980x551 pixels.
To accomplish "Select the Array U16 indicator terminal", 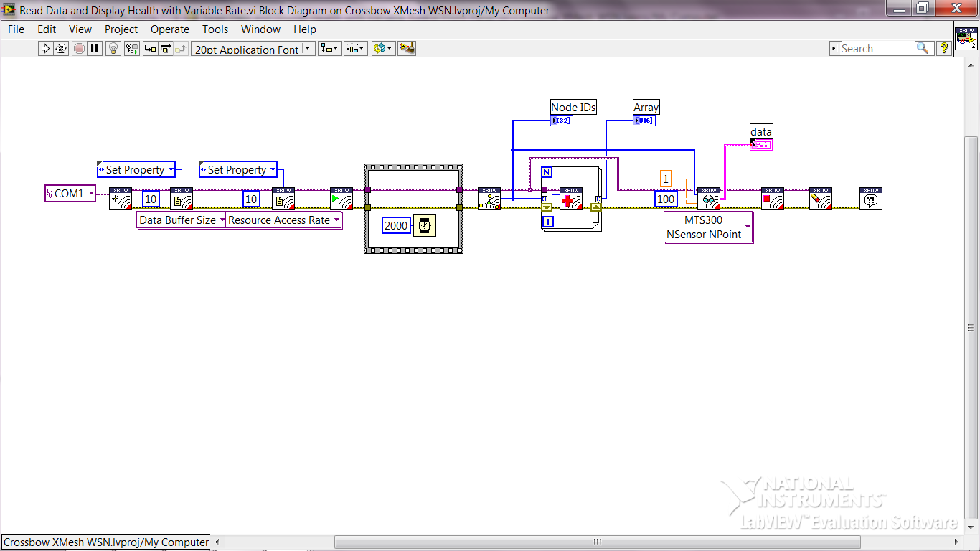I will click(644, 121).
